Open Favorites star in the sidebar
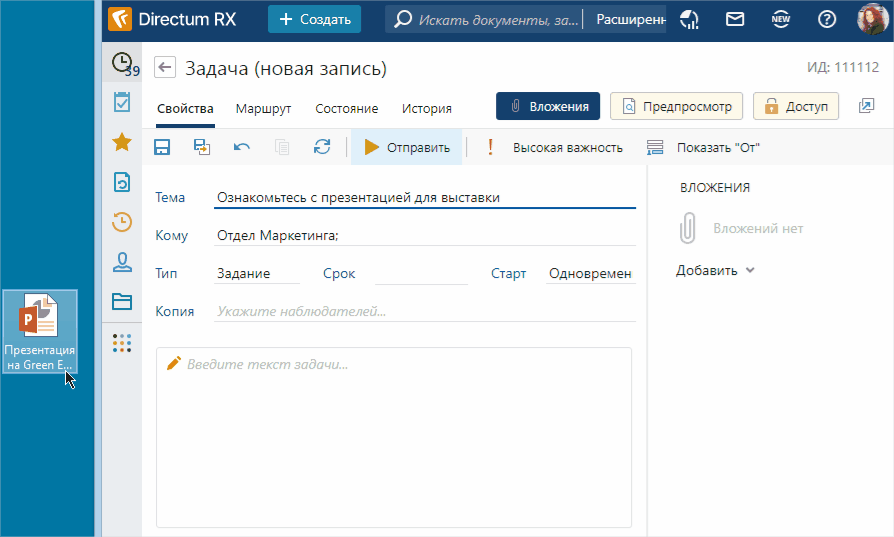Screen dimensions: 894x537 122,142
